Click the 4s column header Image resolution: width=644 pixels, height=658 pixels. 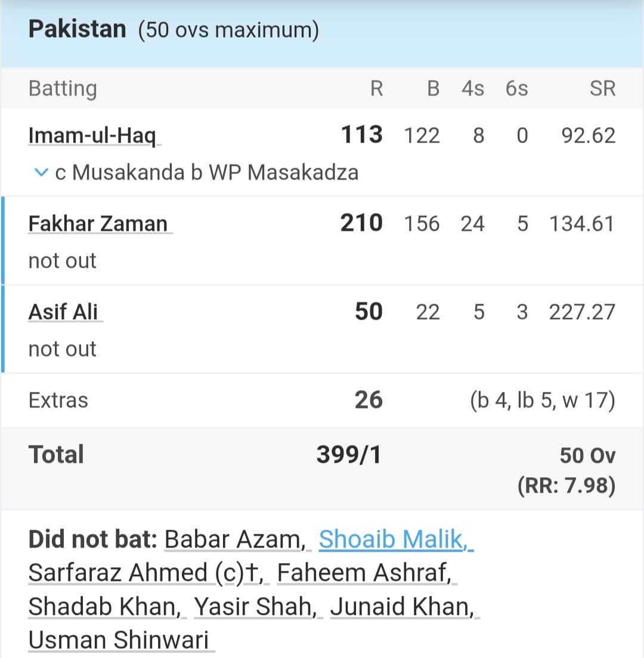[x=473, y=89]
